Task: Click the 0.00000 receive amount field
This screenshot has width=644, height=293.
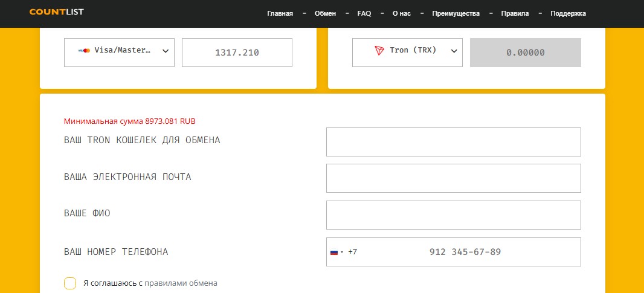Action: [526, 53]
